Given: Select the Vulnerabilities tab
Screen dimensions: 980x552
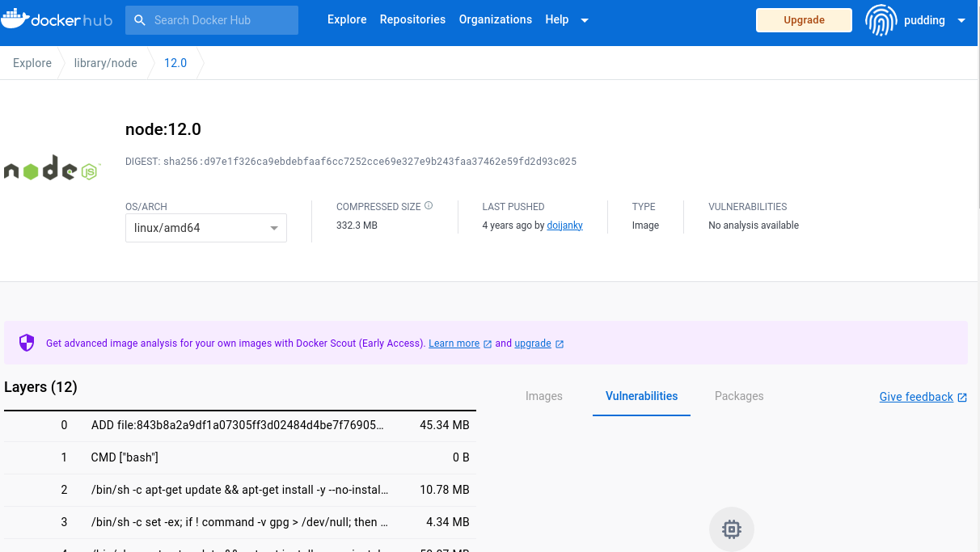Looking at the screenshot, I should pyautogui.click(x=642, y=396).
